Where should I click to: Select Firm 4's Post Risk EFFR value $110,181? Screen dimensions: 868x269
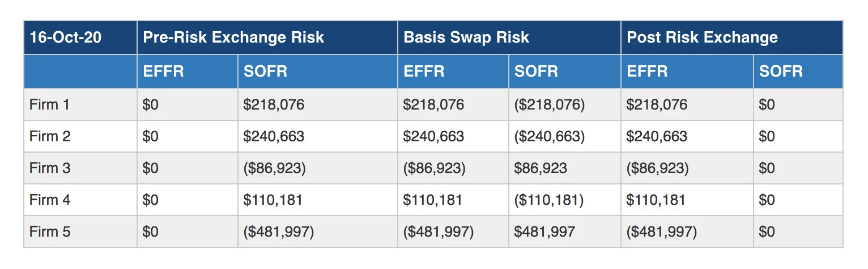coord(656,200)
